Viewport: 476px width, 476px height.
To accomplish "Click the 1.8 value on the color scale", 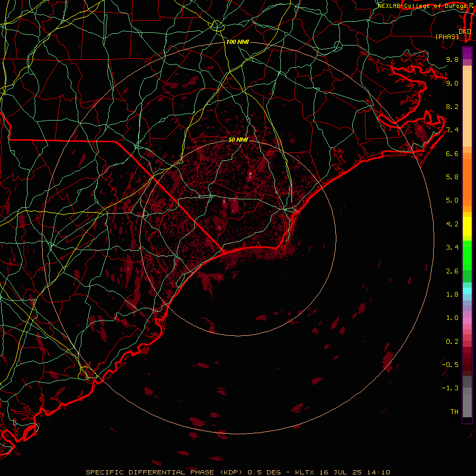I will tap(452, 295).
